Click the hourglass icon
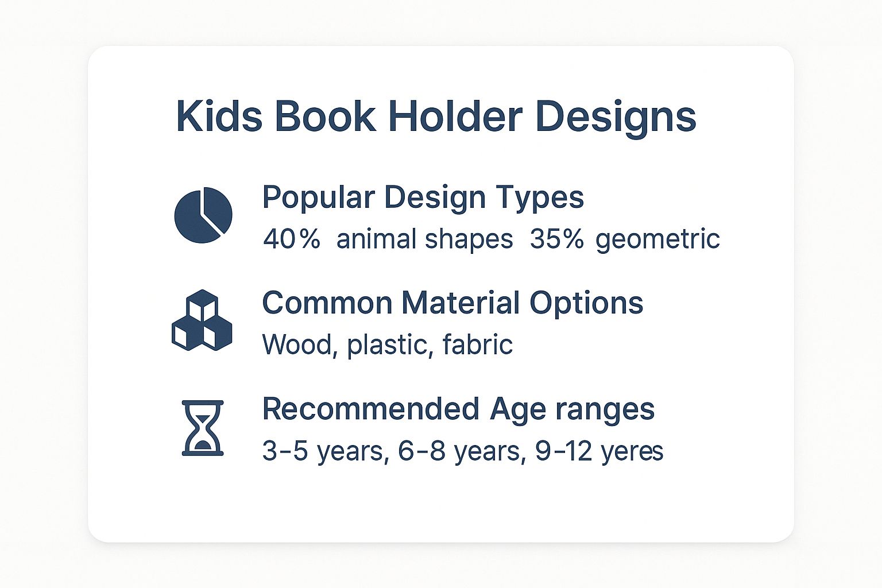 point(202,428)
